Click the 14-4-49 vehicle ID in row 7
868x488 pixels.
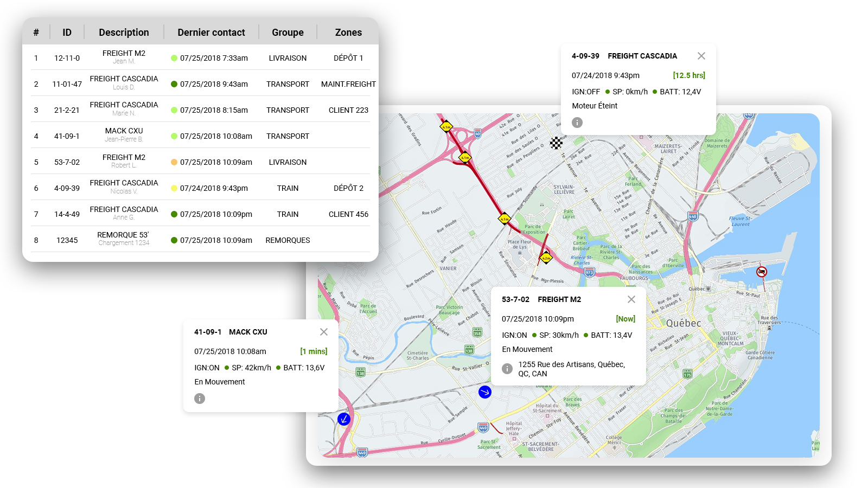tap(67, 214)
